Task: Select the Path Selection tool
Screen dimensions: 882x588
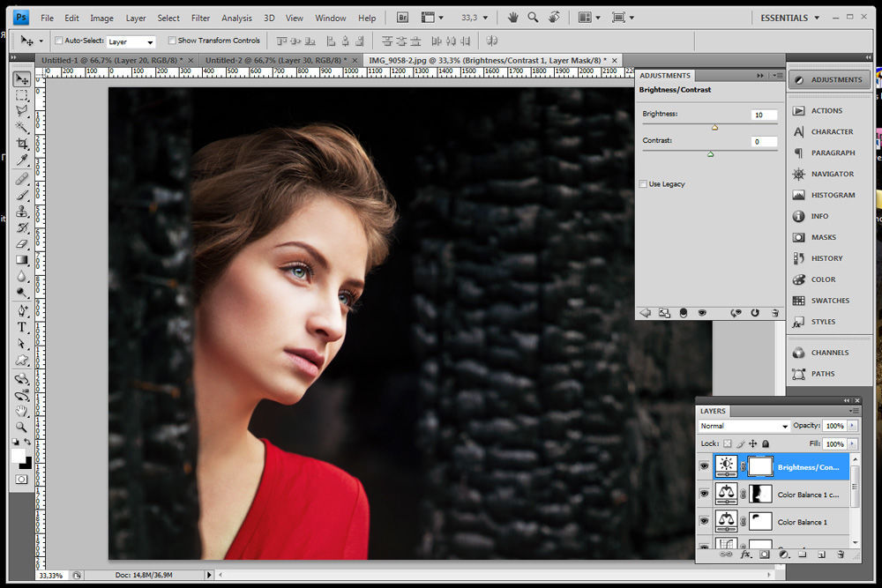Action: click(22, 344)
